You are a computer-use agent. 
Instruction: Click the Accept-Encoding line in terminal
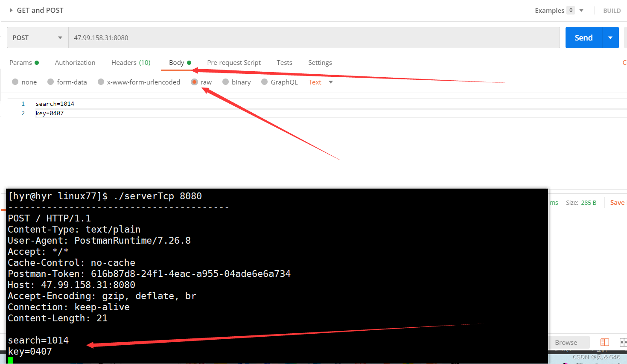click(x=102, y=296)
